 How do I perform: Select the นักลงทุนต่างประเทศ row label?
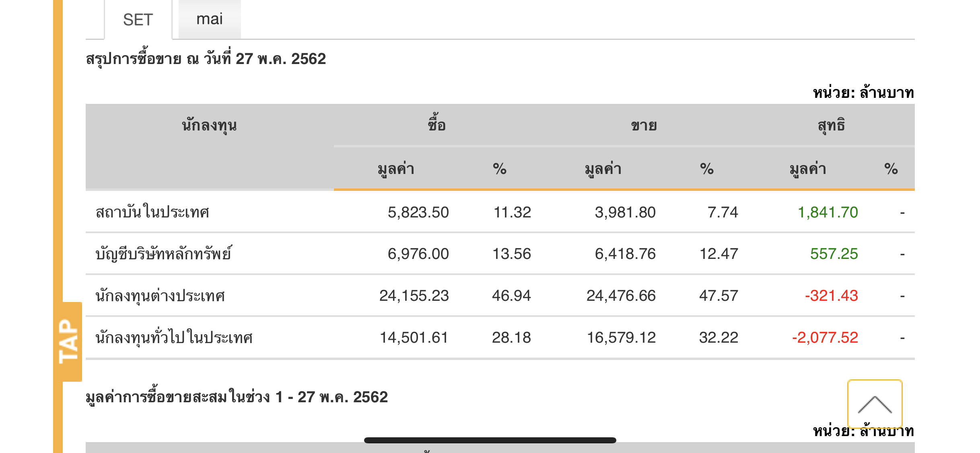pos(160,296)
